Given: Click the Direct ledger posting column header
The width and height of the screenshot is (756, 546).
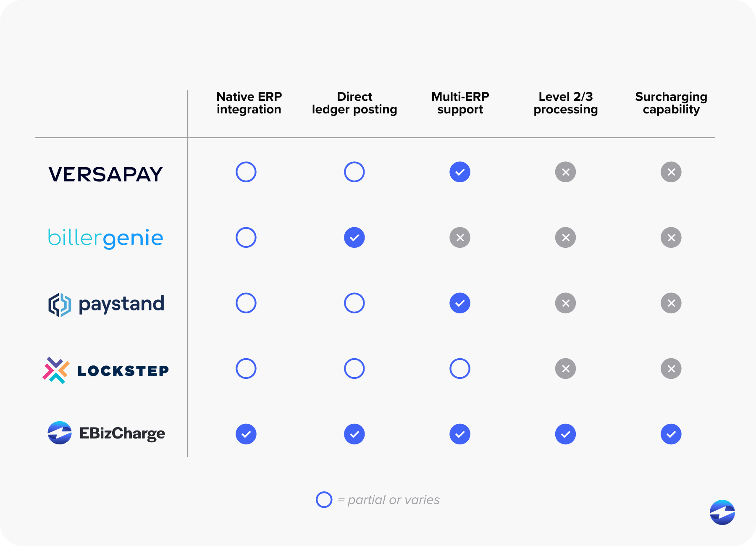Looking at the screenshot, I should (x=354, y=103).
